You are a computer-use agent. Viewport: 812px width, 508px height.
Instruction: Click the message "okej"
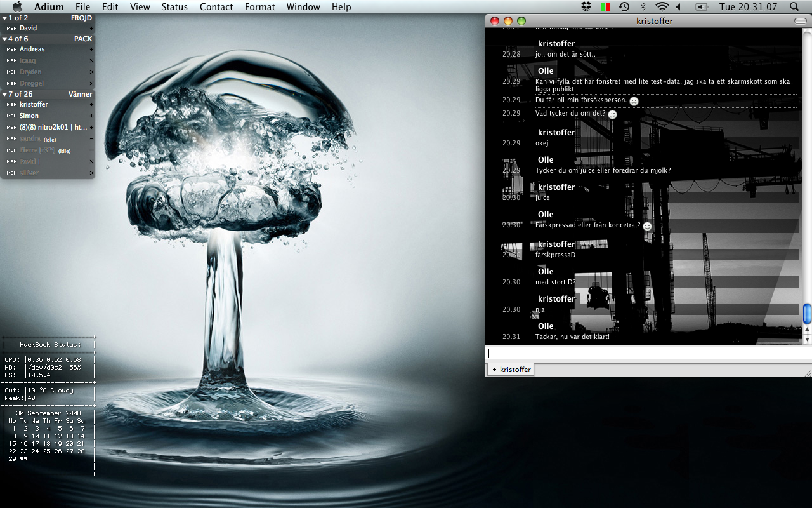click(542, 144)
